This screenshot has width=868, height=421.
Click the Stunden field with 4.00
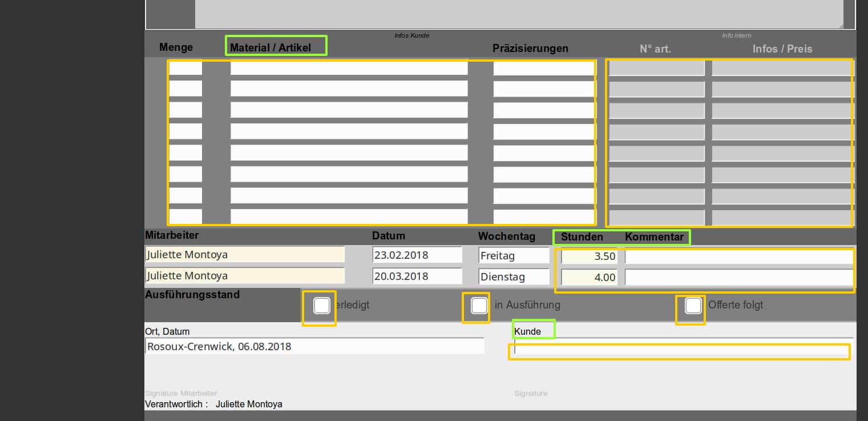tap(589, 278)
